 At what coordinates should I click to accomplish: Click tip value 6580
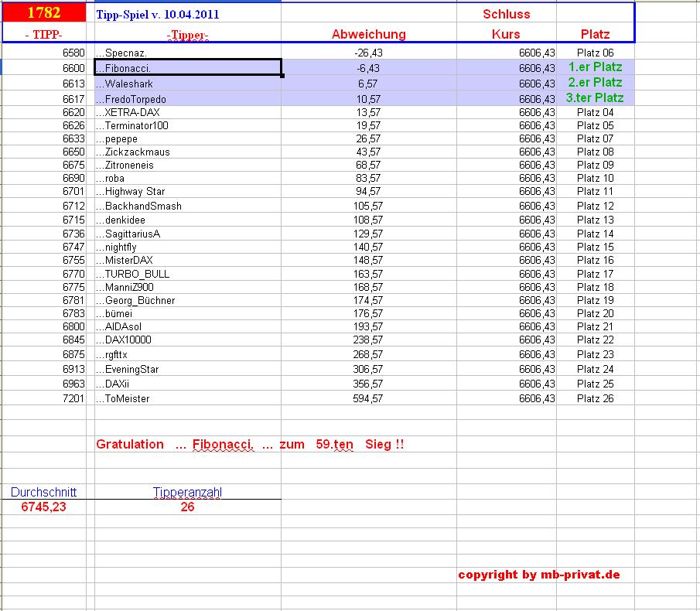point(73,53)
